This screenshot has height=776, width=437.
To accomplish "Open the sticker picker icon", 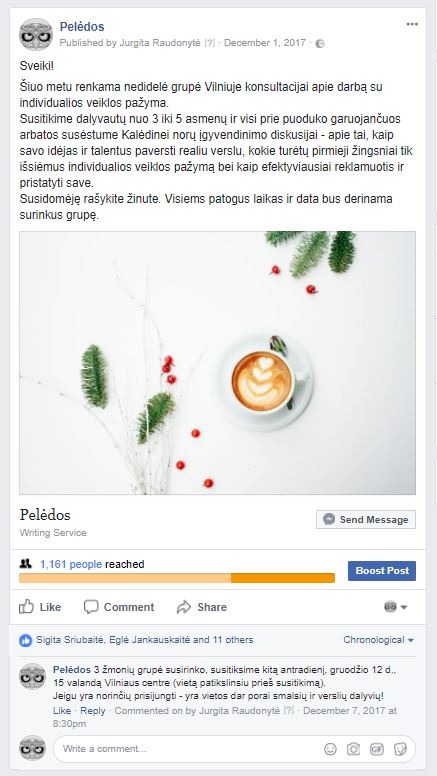I will 400,749.
